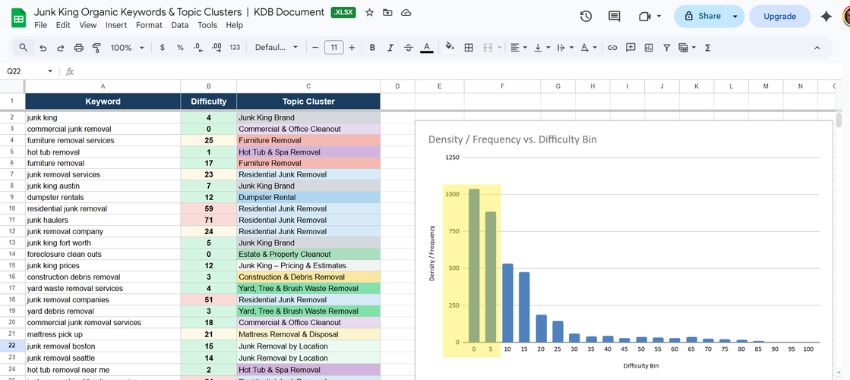Select the Dumpster Rental cluster cell
This screenshot has width=850, height=380.
point(308,197)
